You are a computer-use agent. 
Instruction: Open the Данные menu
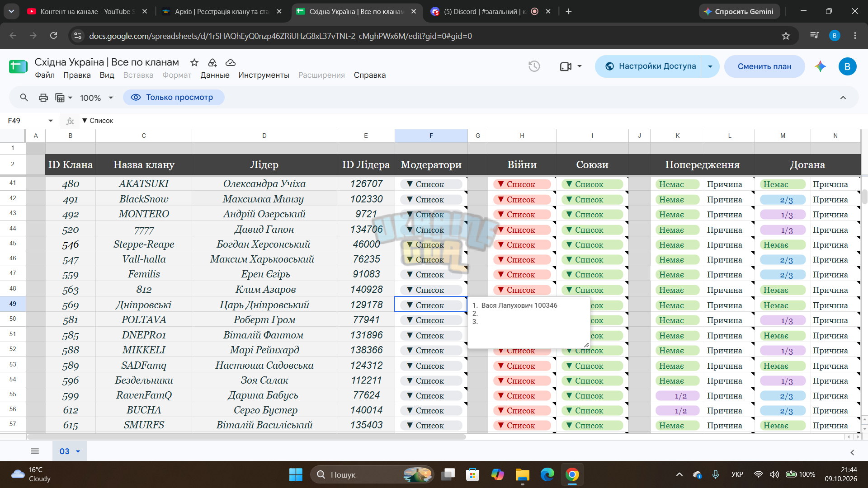pyautogui.click(x=215, y=75)
